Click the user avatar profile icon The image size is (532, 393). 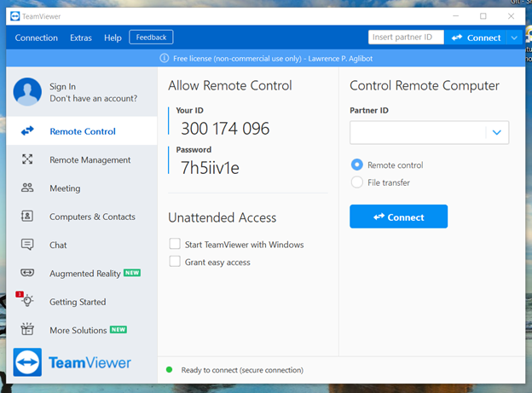27,91
